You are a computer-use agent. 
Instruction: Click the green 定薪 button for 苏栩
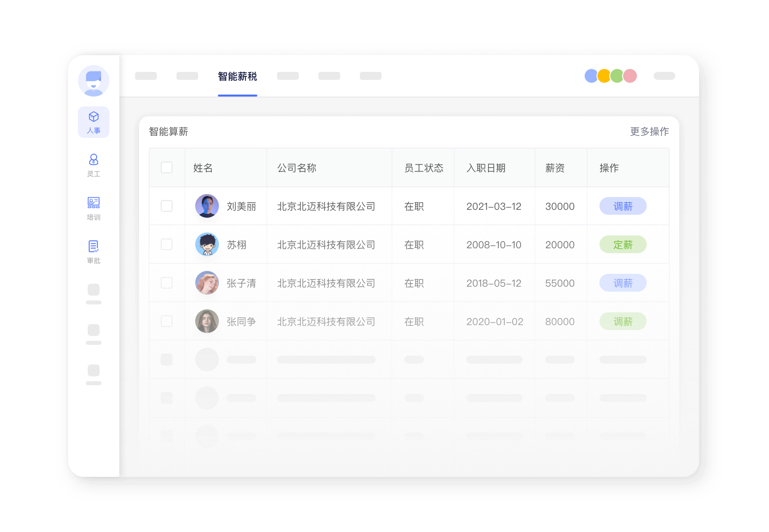(623, 245)
